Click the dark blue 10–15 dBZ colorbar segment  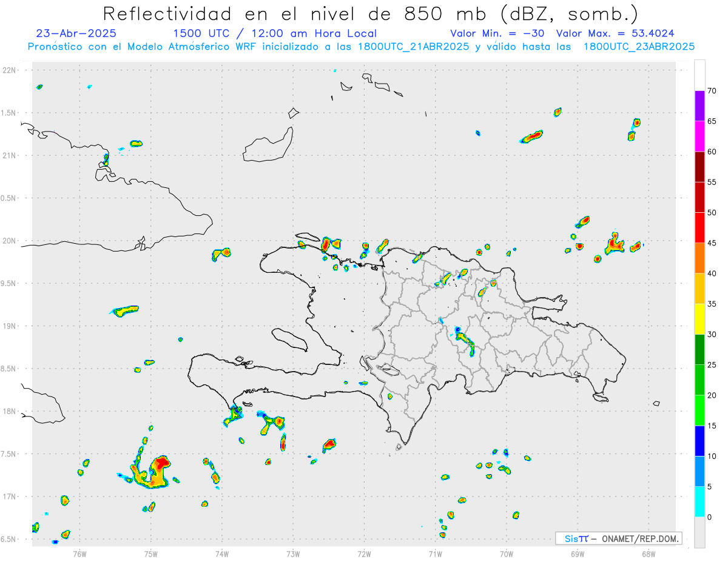699,441
